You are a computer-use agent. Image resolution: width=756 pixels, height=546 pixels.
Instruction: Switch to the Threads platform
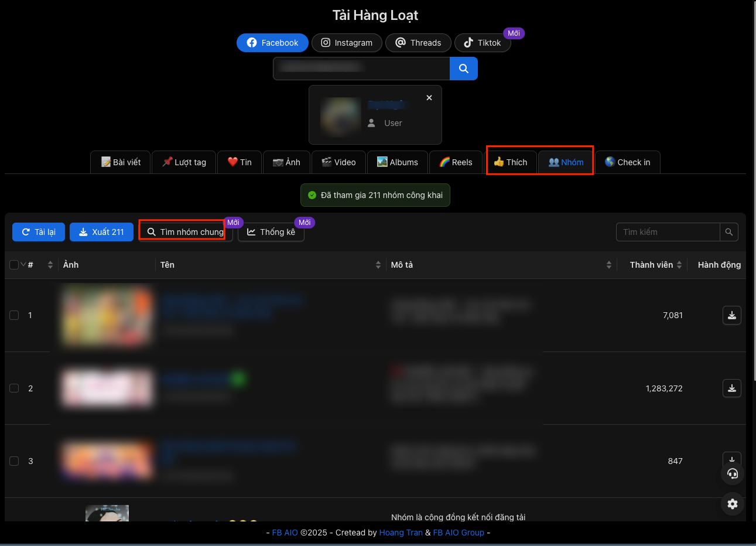pos(418,43)
